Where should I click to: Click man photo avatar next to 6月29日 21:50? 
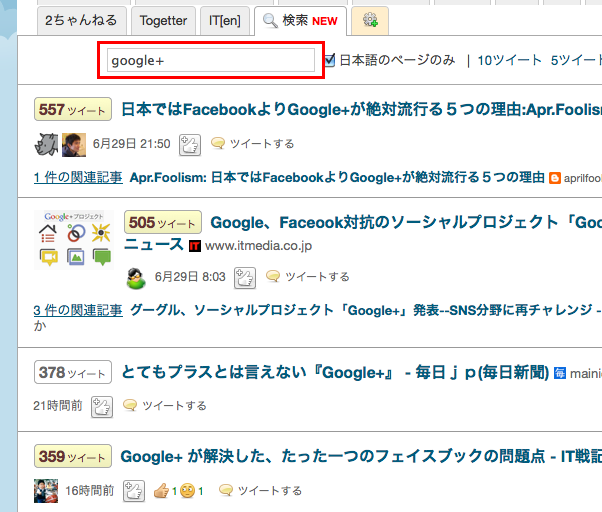click(74, 145)
